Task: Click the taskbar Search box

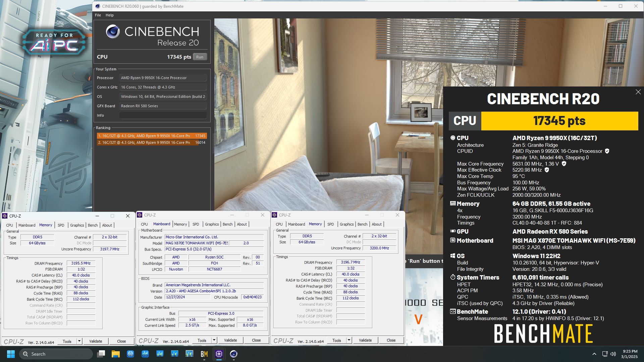Action: pos(56,354)
